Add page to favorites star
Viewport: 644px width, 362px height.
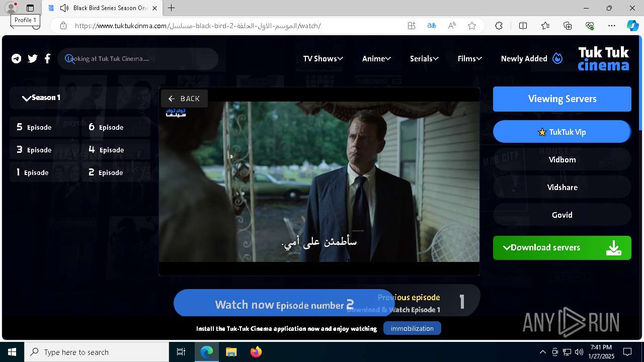(x=471, y=26)
